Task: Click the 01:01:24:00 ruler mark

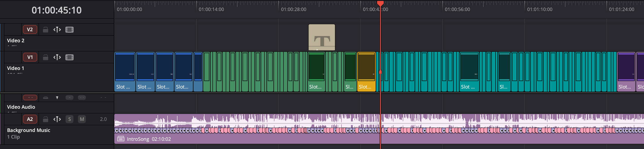Action: pos(621,10)
